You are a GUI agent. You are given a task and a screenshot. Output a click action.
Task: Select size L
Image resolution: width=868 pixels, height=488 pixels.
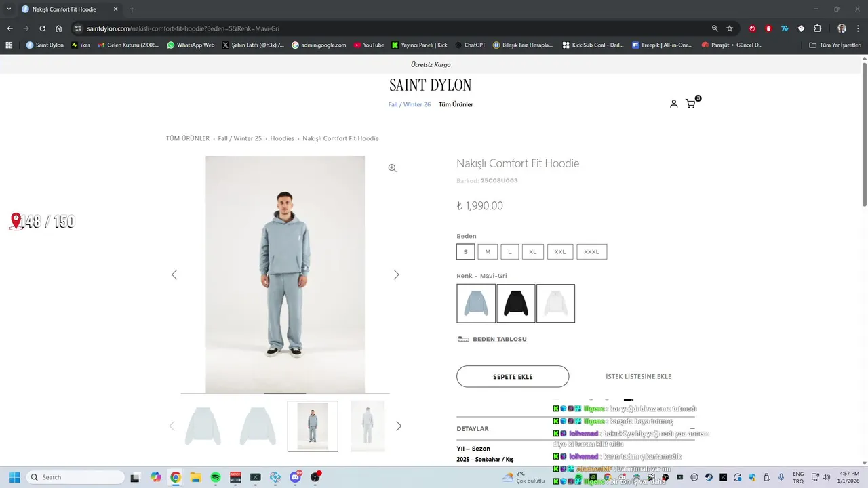tap(510, 251)
